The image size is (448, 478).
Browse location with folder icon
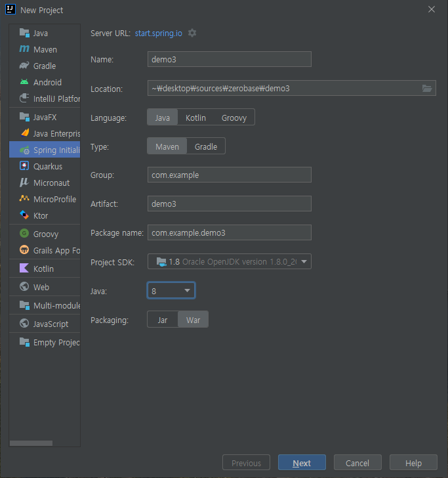[x=427, y=89]
